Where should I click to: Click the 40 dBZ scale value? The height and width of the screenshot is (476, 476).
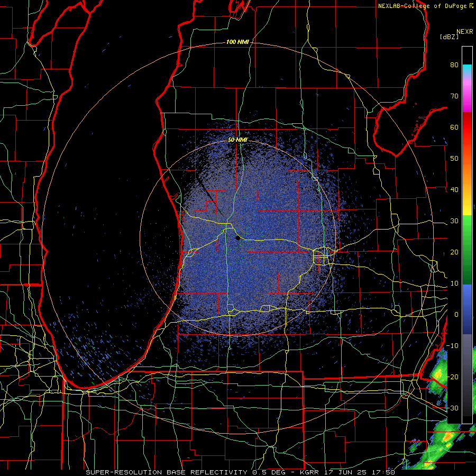pyautogui.click(x=454, y=190)
